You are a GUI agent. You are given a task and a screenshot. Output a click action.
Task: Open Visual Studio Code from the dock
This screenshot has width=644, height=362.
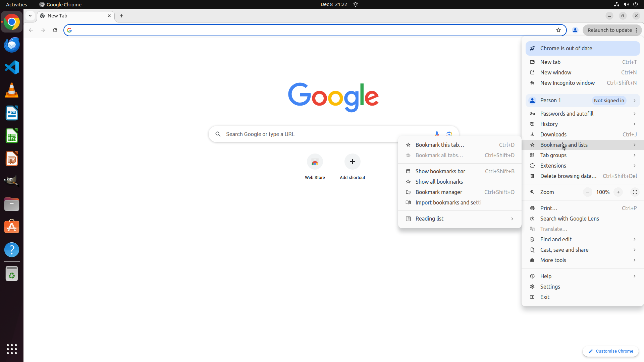tap(12, 67)
